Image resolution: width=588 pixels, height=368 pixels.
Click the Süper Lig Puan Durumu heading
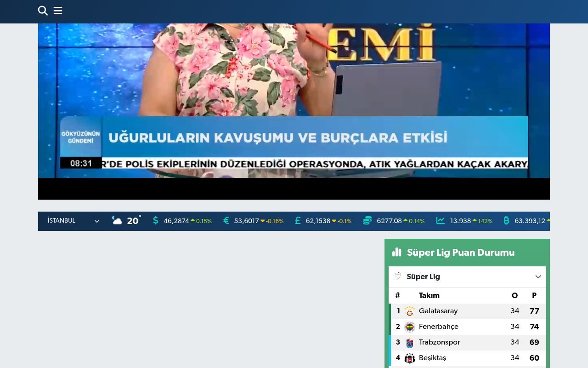tap(461, 253)
